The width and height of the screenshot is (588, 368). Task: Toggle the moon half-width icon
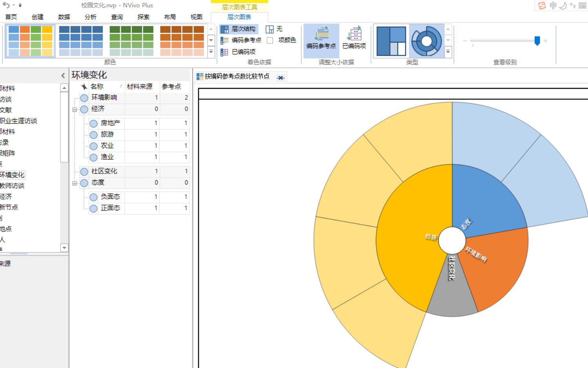[563, 5]
